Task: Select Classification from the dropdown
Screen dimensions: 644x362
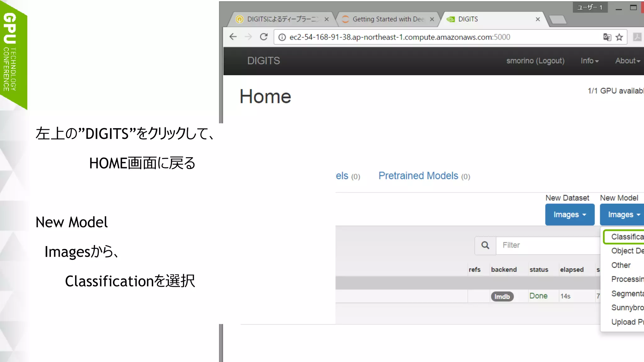Action: click(x=624, y=237)
